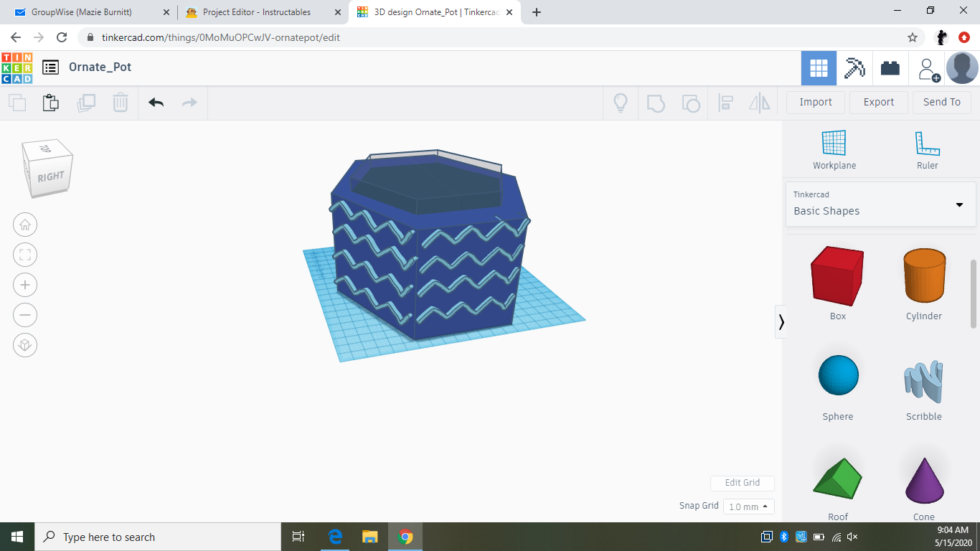Undo the last action
The width and height of the screenshot is (980, 551).
pyautogui.click(x=156, y=103)
